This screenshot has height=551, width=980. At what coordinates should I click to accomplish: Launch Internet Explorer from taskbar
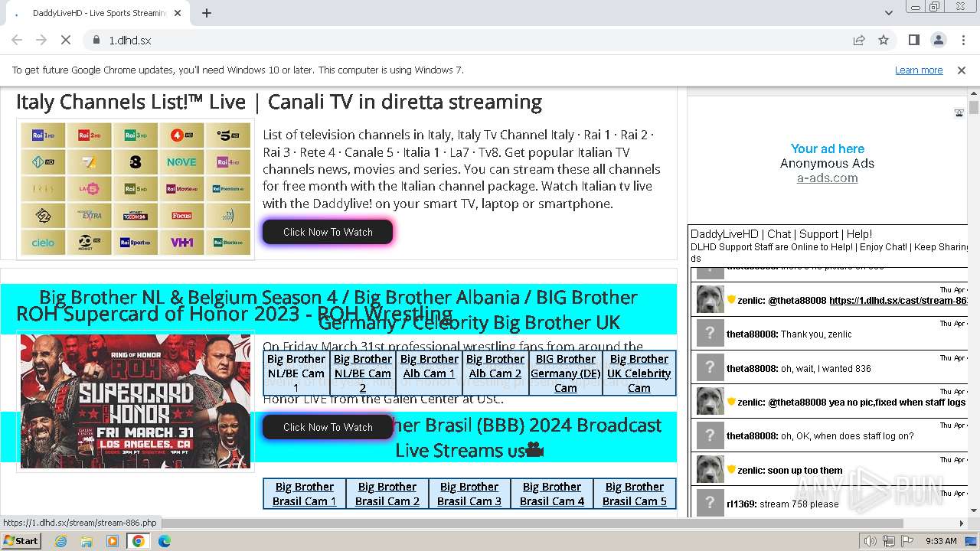[61, 541]
